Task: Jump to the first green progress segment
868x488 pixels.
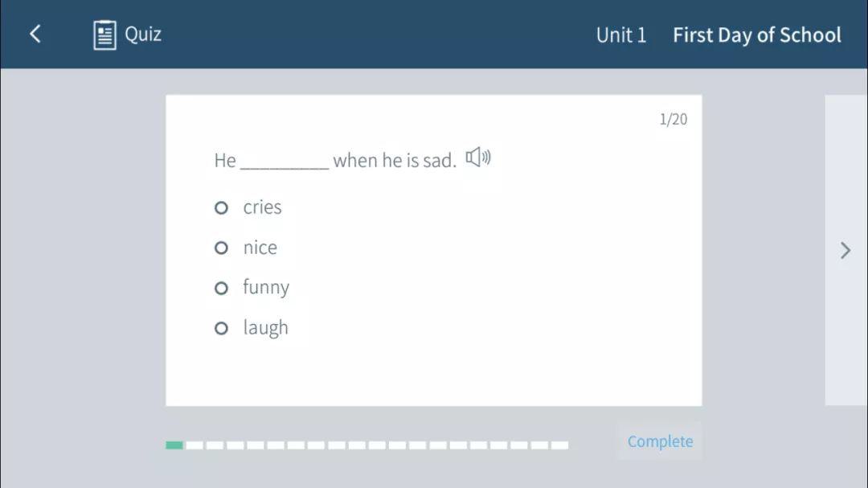Action: click(x=174, y=445)
